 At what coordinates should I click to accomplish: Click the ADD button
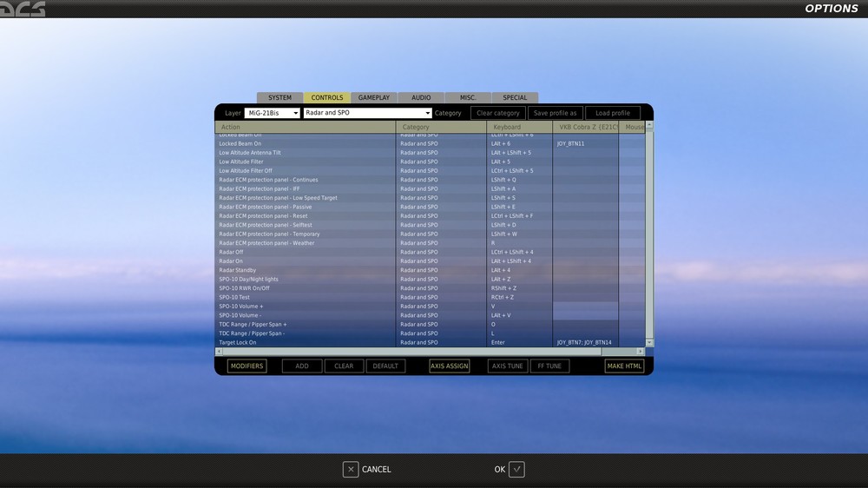pyautogui.click(x=302, y=366)
